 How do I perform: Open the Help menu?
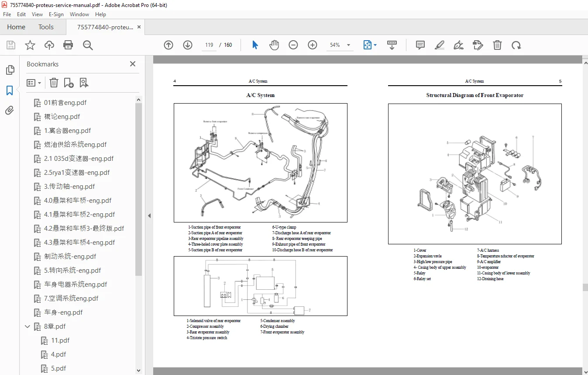pos(100,14)
